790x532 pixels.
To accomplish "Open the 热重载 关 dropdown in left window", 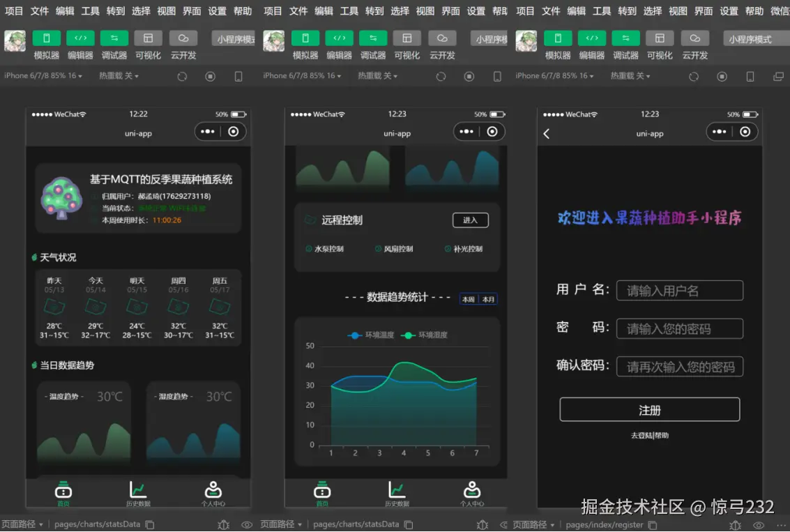I will [x=119, y=75].
